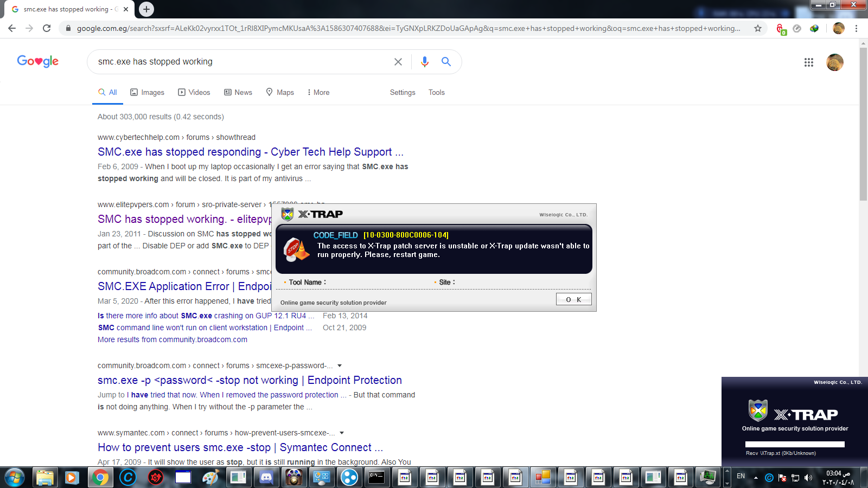
Task: Open the network icon in the system tray
Action: click(x=795, y=478)
